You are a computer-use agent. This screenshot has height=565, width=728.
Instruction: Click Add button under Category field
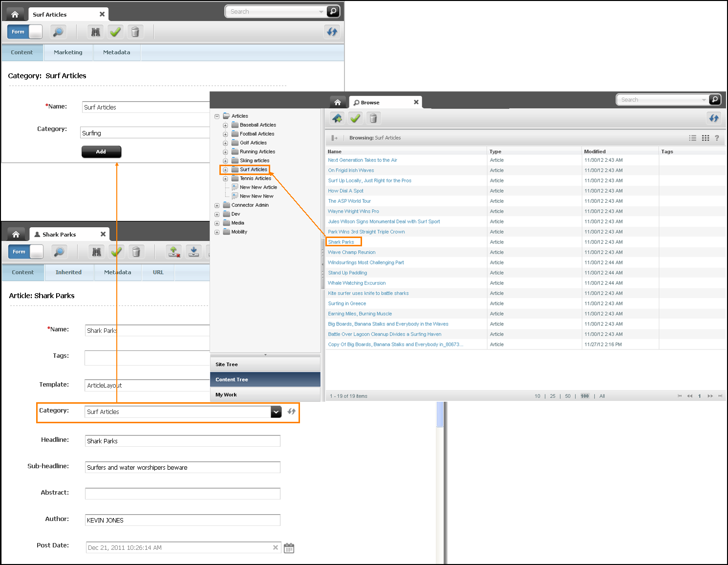point(101,152)
